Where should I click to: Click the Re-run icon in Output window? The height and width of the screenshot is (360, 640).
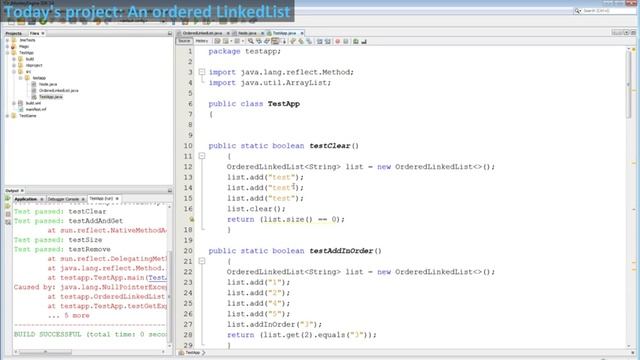[8, 198]
